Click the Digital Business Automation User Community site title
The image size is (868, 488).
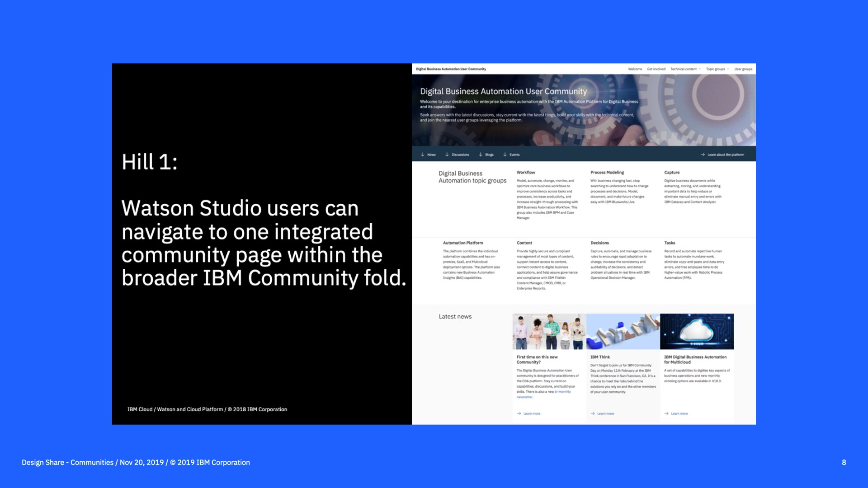[x=451, y=69]
